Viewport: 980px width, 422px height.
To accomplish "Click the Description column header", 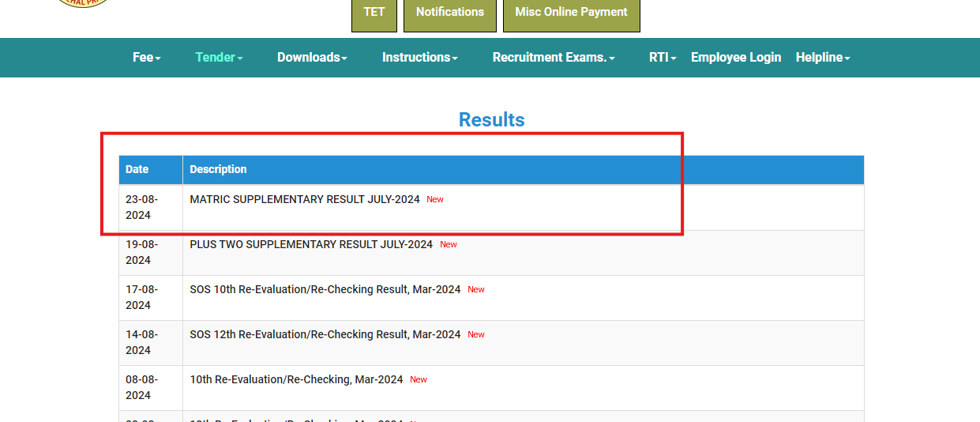I will pyautogui.click(x=524, y=170).
